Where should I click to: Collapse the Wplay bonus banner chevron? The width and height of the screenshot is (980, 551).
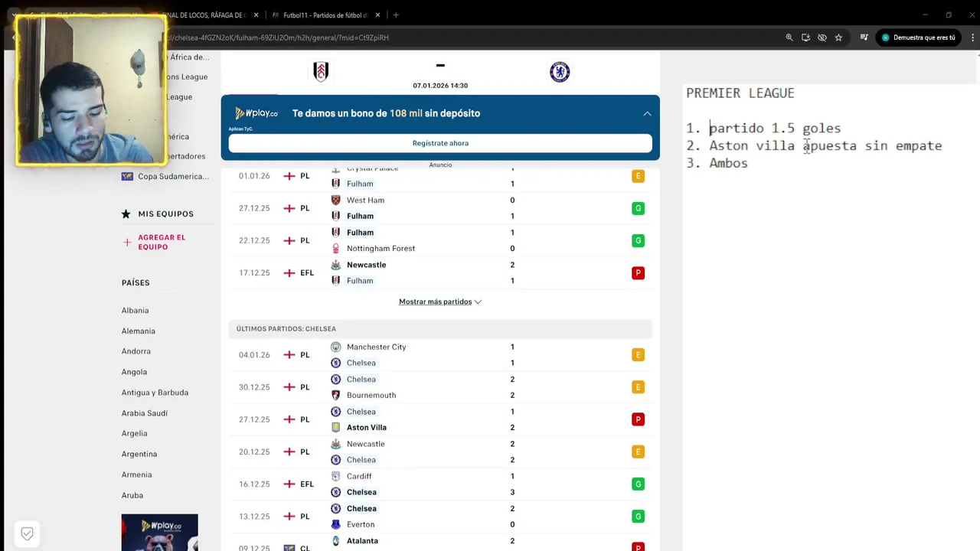point(647,113)
